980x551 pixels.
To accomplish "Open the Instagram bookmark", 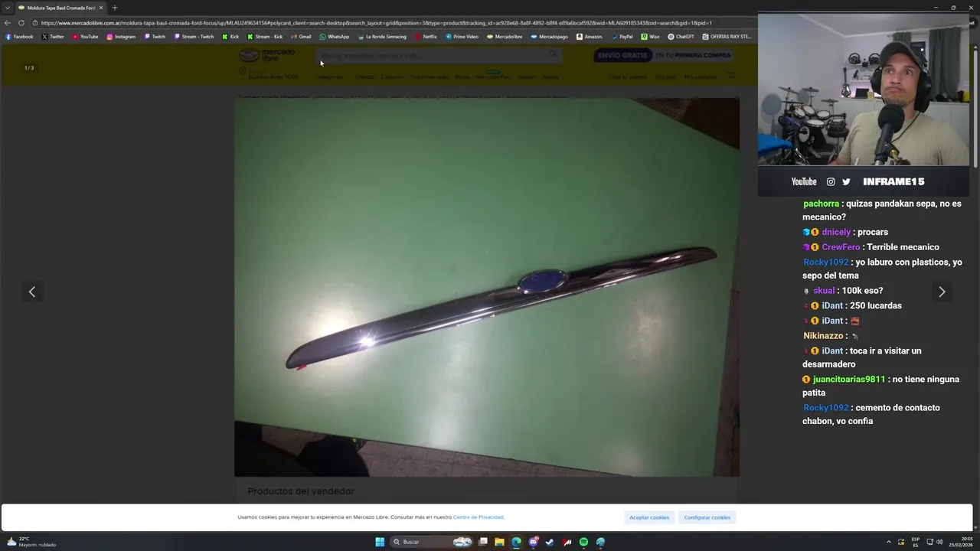I will point(121,37).
